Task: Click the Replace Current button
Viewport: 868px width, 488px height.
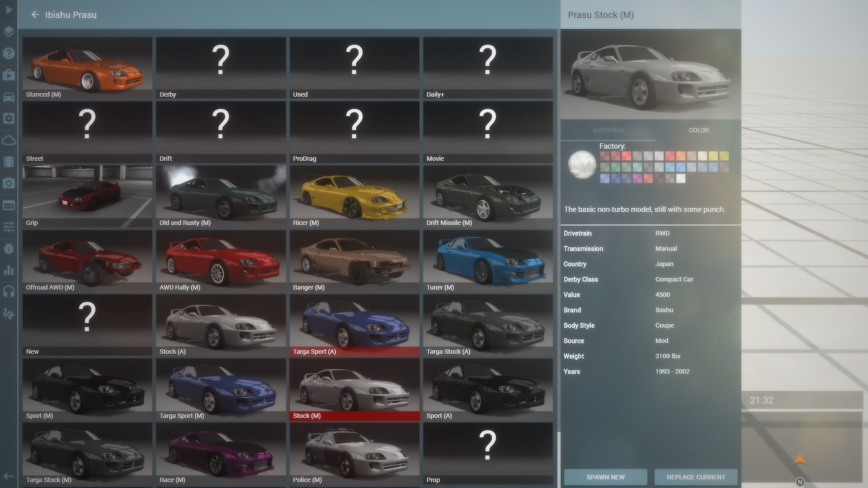Action: coord(696,477)
